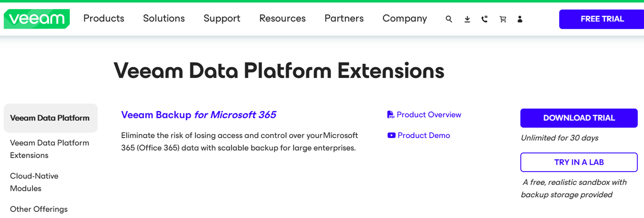Click the 'Eliminate the risk' product description

pyautogui.click(x=239, y=142)
